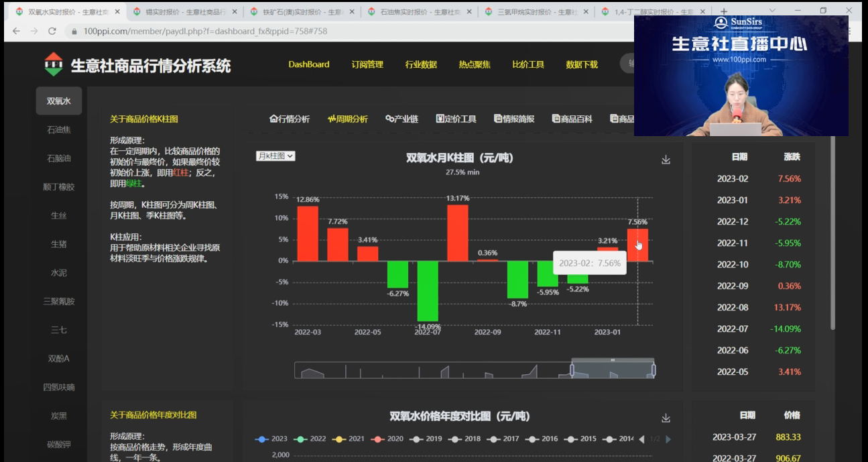The image size is (868, 462).
Task: Reload the page with refresh icon
Action: (x=53, y=32)
